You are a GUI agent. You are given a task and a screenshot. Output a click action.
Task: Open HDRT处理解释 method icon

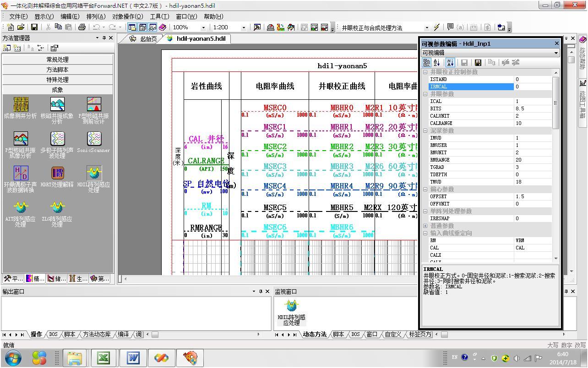(57, 177)
